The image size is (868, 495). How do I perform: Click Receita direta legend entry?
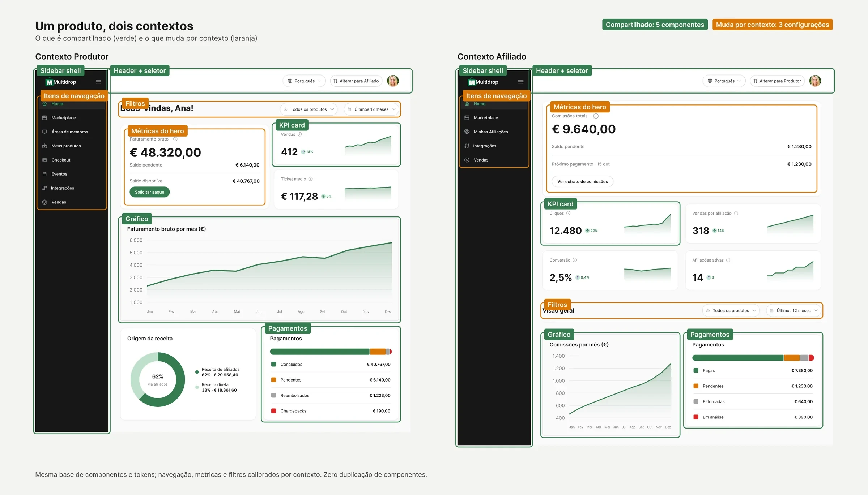pyautogui.click(x=216, y=387)
